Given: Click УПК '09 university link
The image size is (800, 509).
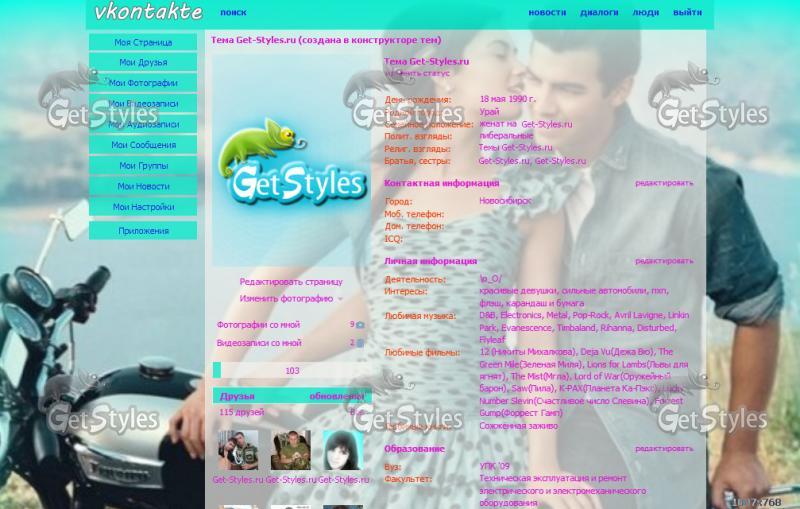Looking at the screenshot, I should (494, 466).
